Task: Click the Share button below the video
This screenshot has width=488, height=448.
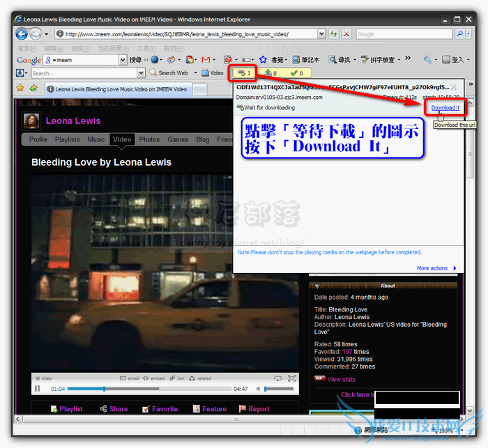Action: click(114, 409)
